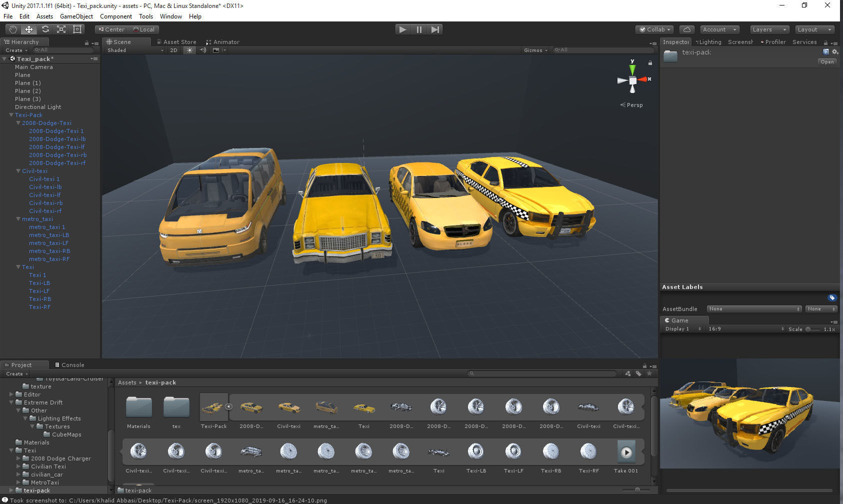
Task: Click the red X axis gizmo cone
Action: point(642,79)
